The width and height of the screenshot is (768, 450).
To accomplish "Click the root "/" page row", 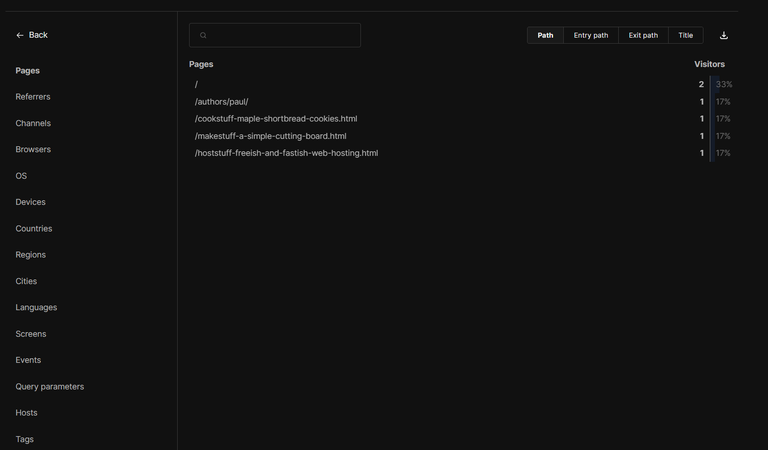I will [460, 84].
